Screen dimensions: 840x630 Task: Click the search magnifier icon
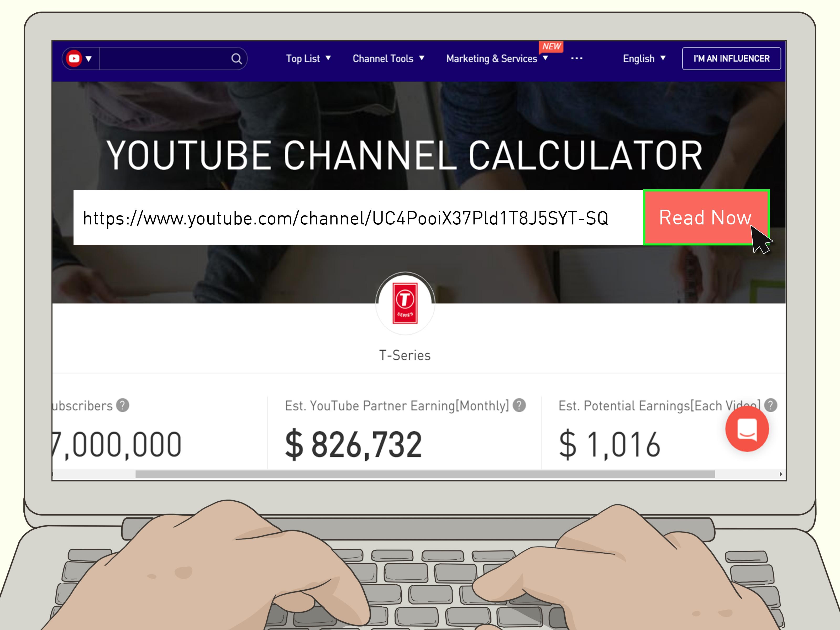tap(237, 59)
